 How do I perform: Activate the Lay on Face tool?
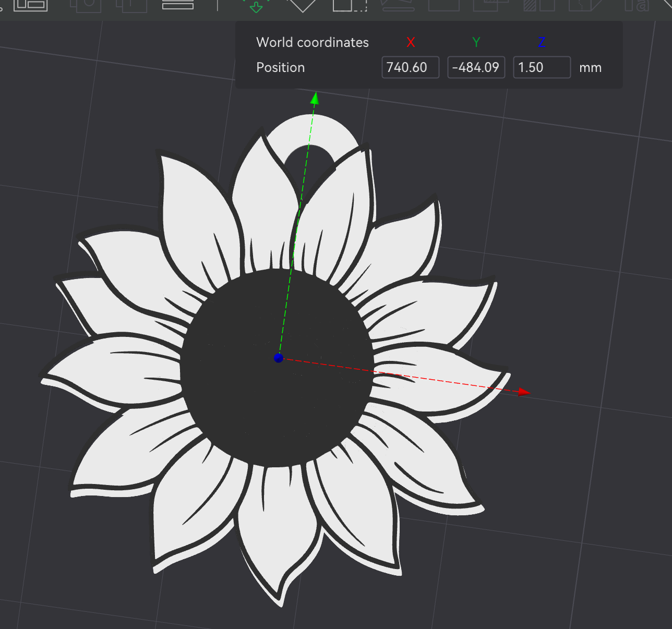398,5
